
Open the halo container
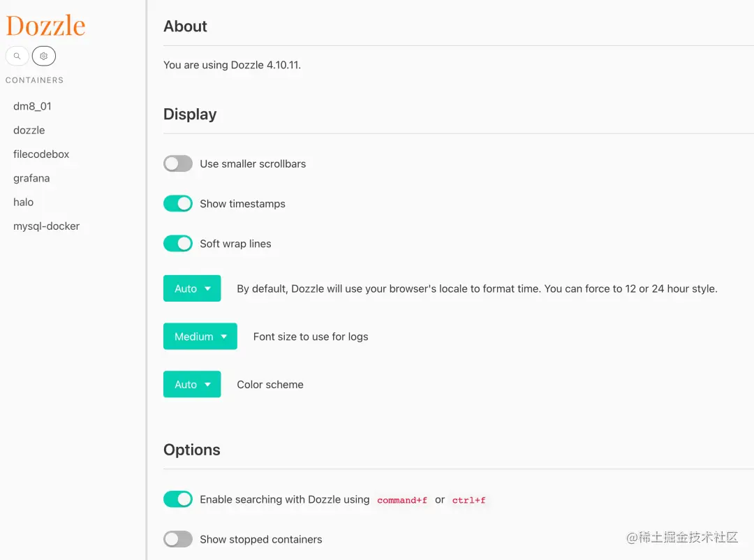click(x=23, y=202)
